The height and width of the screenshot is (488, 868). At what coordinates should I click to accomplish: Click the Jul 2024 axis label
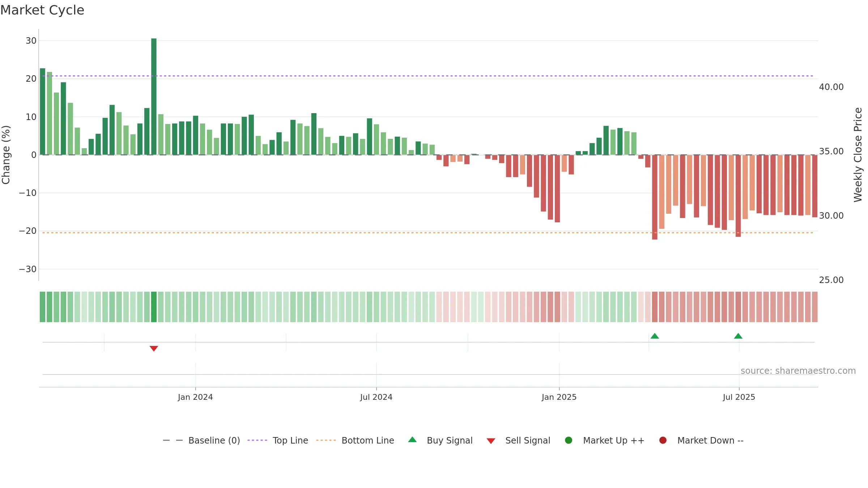(376, 397)
